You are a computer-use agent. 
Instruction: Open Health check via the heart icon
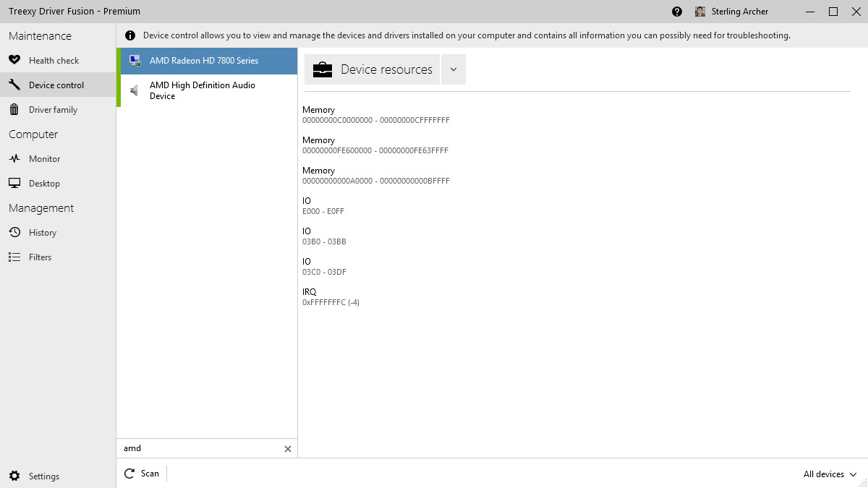[14, 60]
